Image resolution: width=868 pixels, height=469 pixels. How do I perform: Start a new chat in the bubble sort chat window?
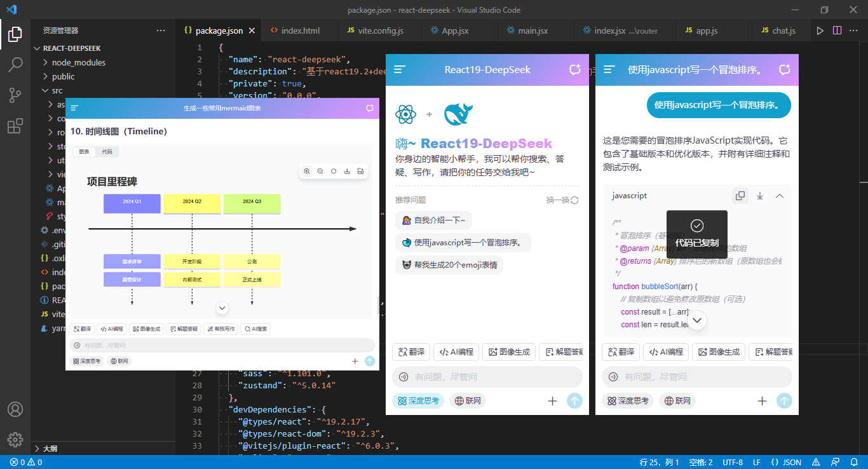click(x=785, y=70)
